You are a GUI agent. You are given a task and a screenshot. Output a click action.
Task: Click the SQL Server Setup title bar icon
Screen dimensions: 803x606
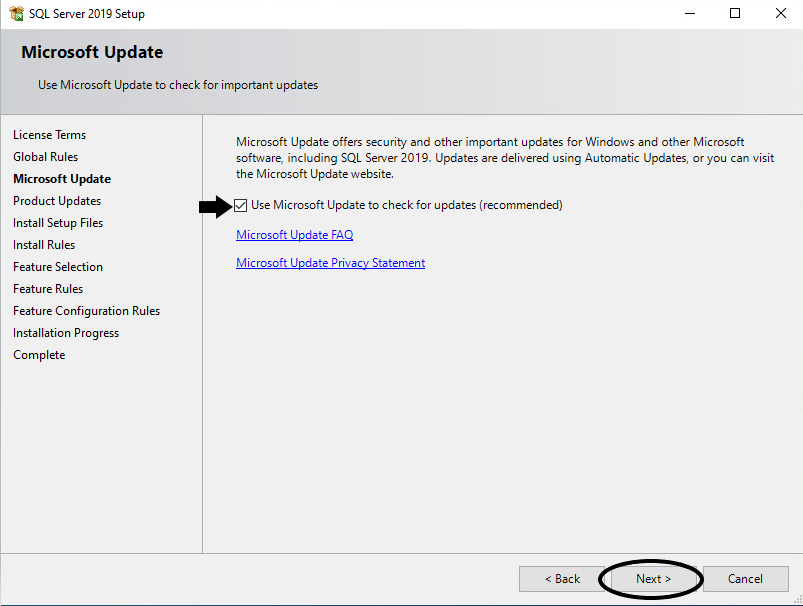[x=16, y=13]
